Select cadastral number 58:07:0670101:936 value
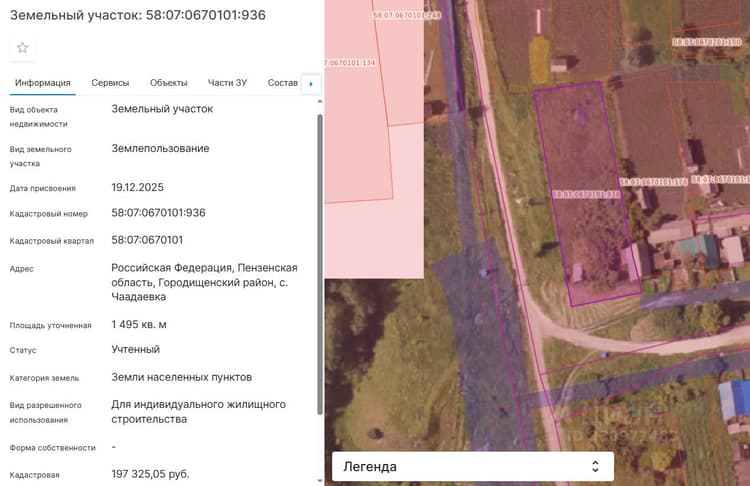Screen dimensions: 750x486 (x=158, y=213)
